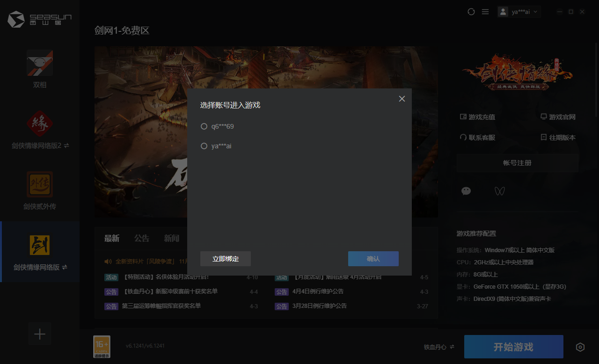Click the speaker announcement icon
This screenshot has height=364, width=599.
click(x=108, y=262)
